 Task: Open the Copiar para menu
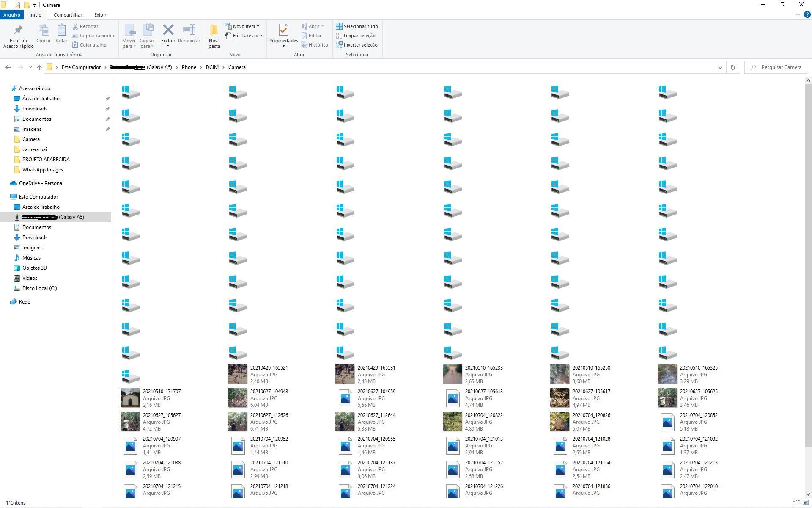(147, 36)
